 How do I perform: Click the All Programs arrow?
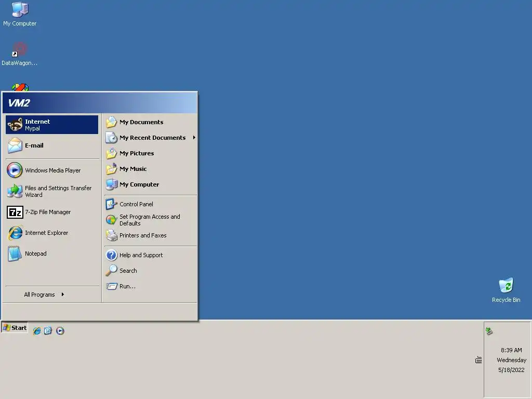(63, 295)
